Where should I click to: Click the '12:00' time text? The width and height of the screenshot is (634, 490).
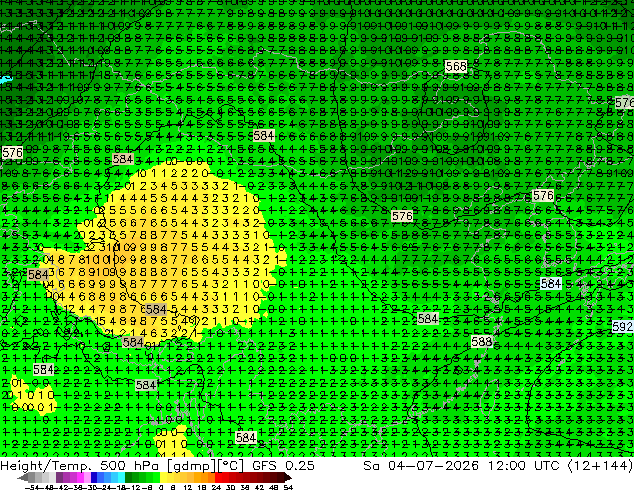507,465
